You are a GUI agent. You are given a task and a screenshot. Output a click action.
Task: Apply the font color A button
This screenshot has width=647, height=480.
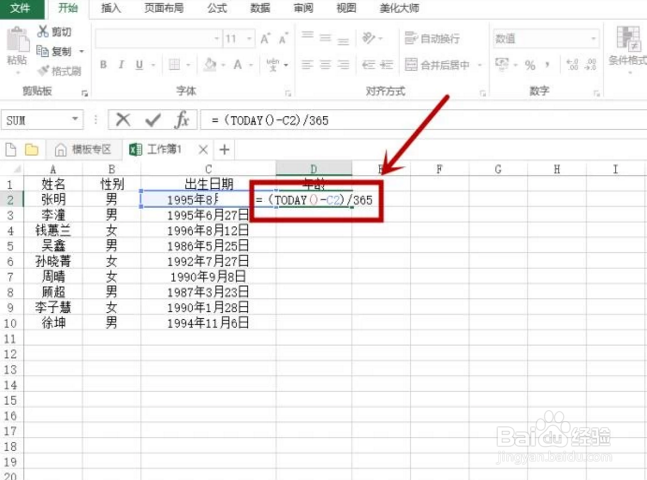(x=238, y=64)
